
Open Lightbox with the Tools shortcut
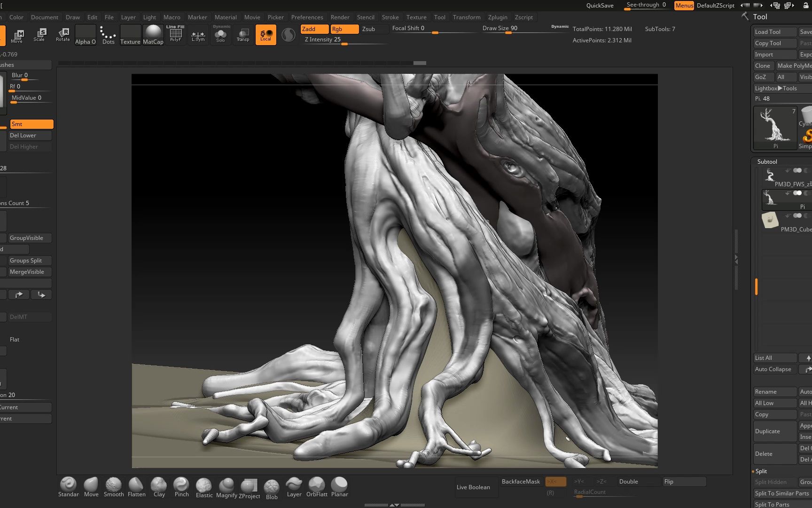(776, 88)
